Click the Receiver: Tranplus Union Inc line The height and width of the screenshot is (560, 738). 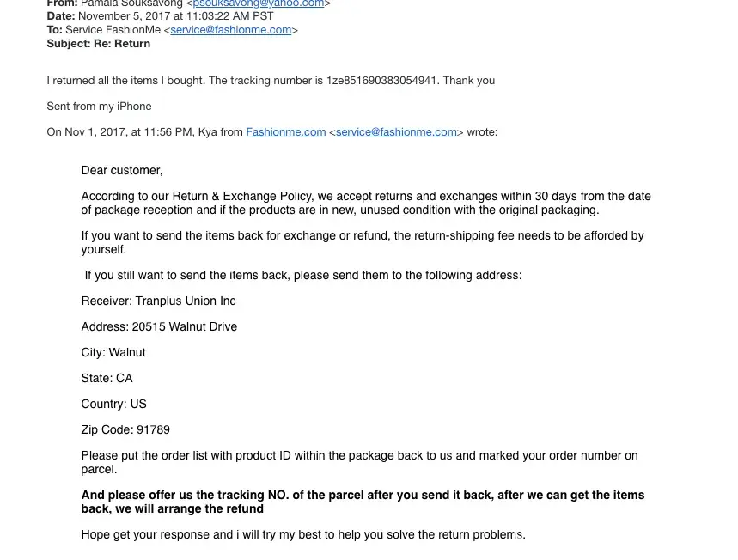[158, 301]
